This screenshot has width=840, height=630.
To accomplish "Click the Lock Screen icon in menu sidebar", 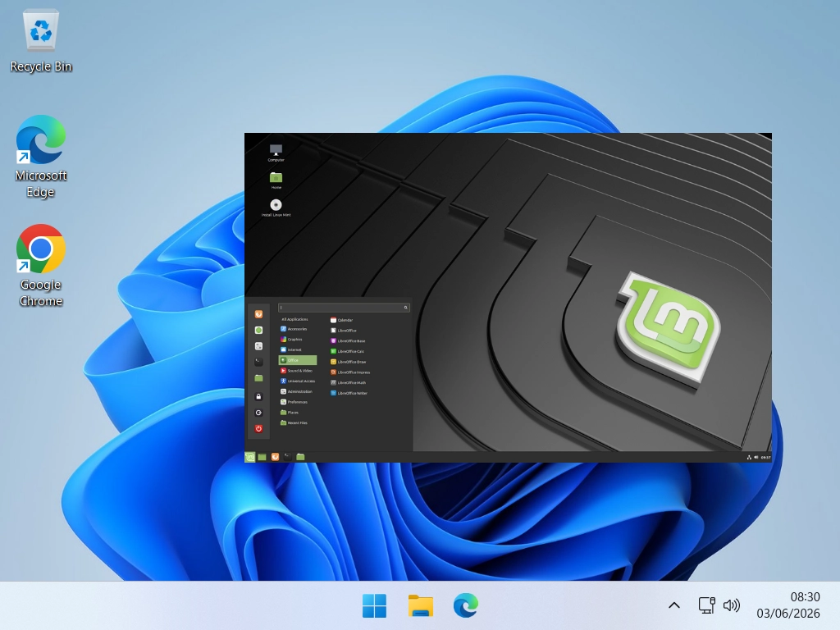I will click(258, 397).
